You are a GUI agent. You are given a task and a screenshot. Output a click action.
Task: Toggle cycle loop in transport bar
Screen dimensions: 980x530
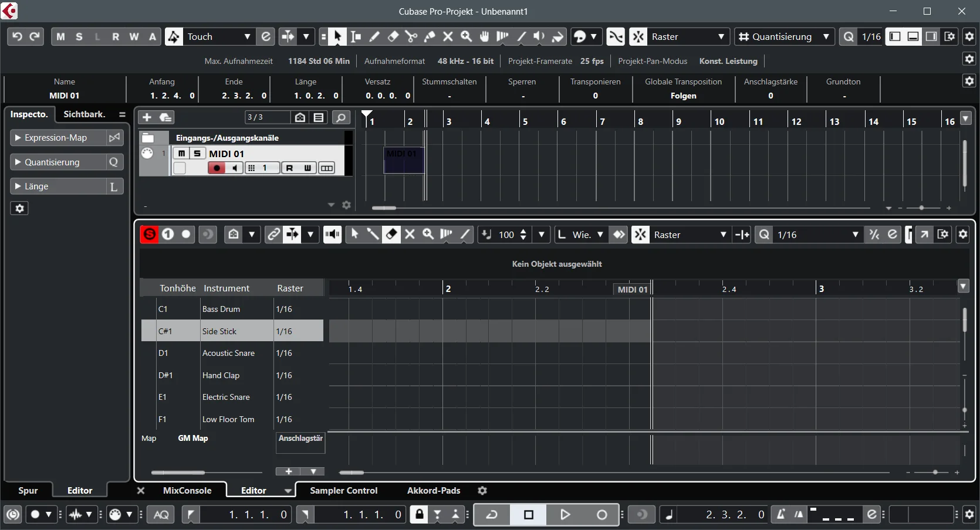(492, 515)
